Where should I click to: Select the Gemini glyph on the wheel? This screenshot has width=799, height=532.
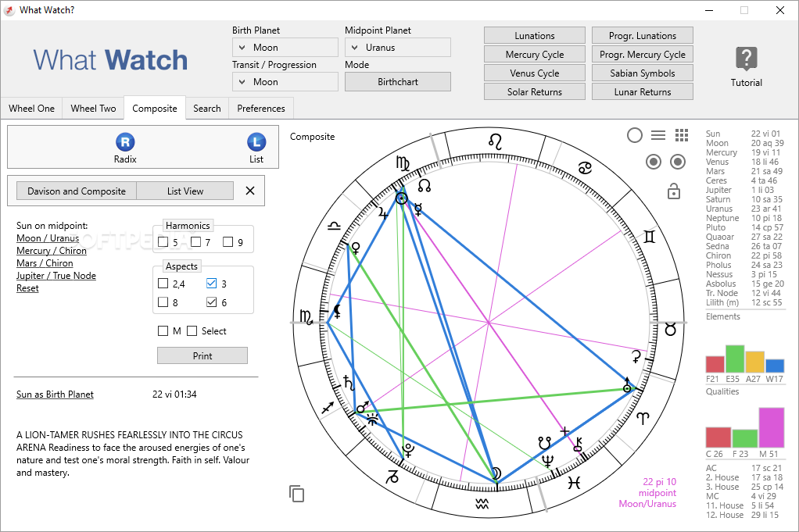click(649, 237)
